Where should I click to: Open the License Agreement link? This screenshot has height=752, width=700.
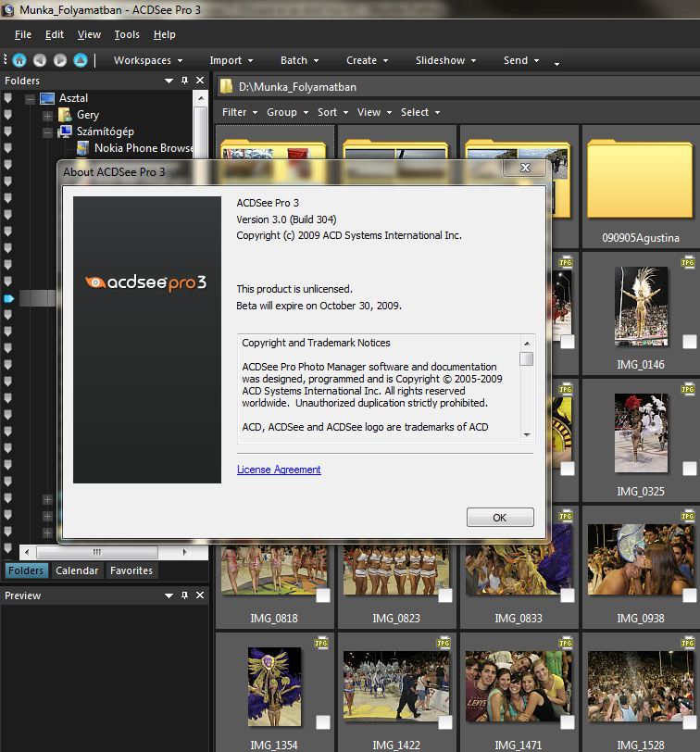pos(279,470)
